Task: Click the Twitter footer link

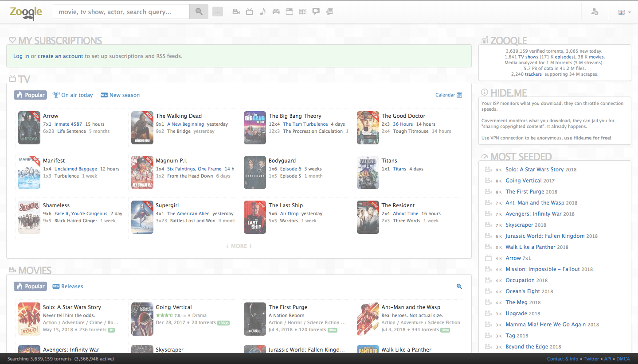Action: (591, 359)
